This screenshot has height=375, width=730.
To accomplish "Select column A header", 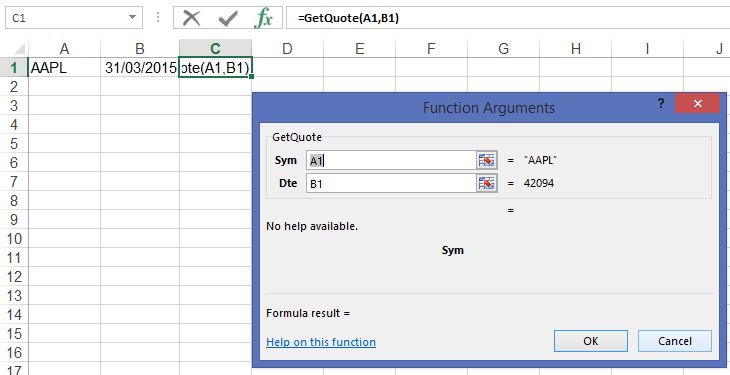I will tap(64, 48).
